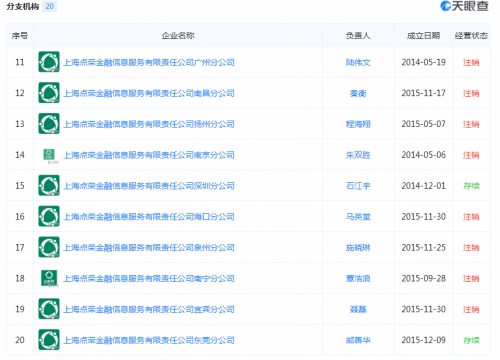Click the 天眼查 brand logo
Viewport: 500px width, 360px height.
click(464, 6)
